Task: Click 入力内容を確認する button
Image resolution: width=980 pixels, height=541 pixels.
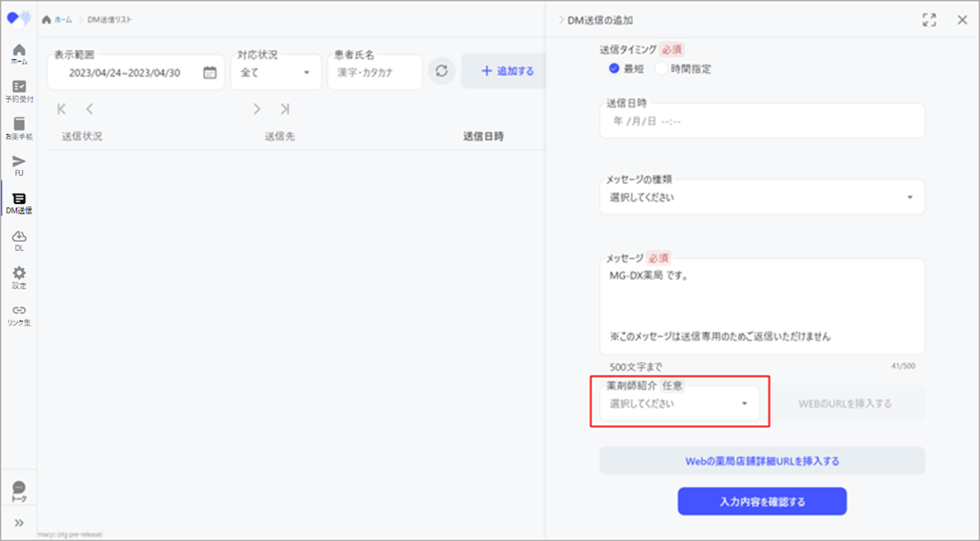Action: point(761,502)
